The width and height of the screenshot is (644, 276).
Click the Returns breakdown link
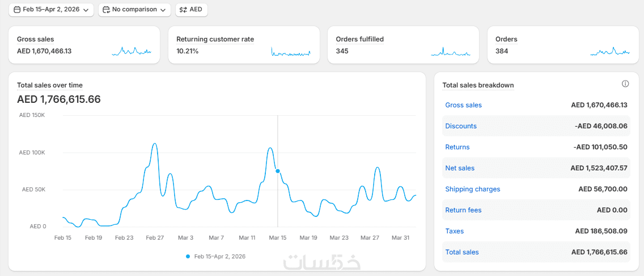pyautogui.click(x=457, y=147)
